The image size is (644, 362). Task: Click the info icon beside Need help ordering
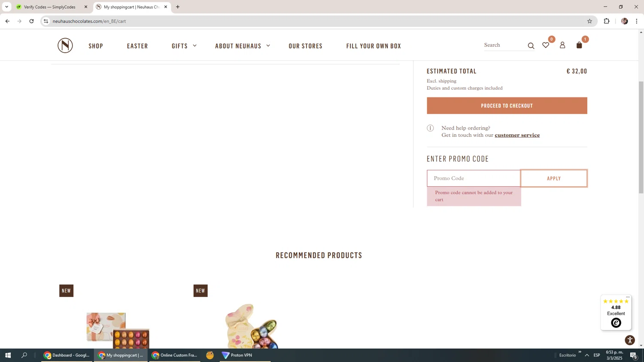click(x=430, y=128)
